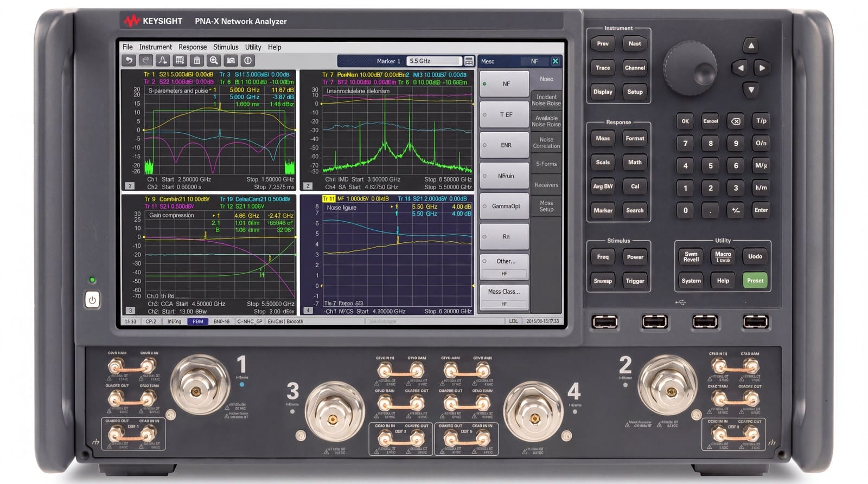Close the softkey panel with the X icon
868x484 pixels.
click(555, 61)
